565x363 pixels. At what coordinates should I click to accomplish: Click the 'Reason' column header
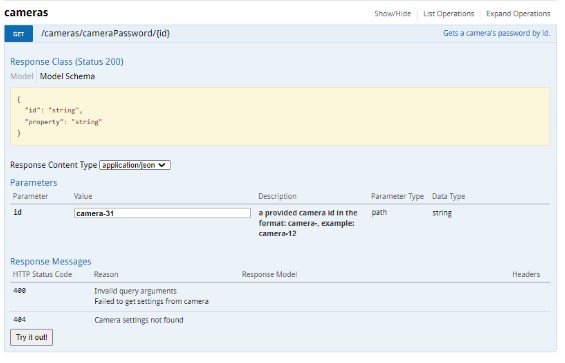[x=106, y=274]
